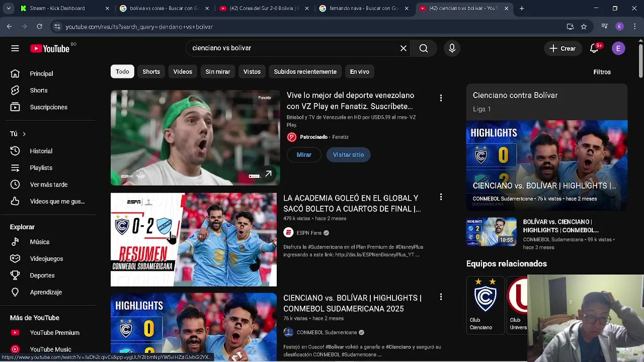Open Ver más tarde list
The width and height of the screenshot is (644, 362).
[x=47, y=185]
